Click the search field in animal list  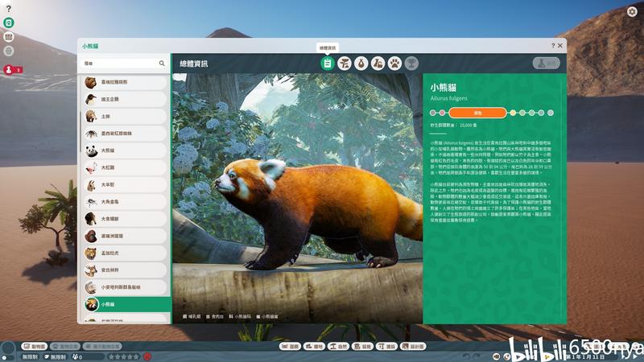click(x=124, y=64)
